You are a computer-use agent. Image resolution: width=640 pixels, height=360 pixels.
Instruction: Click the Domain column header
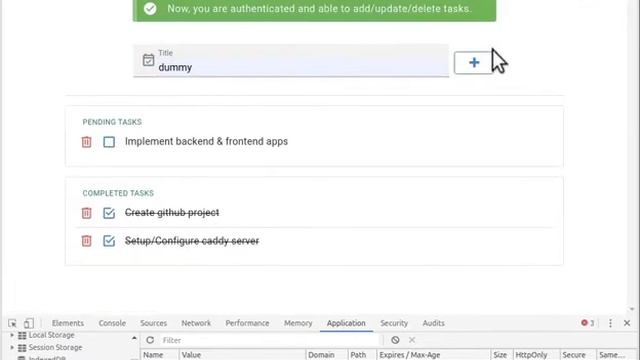[x=327, y=355]
